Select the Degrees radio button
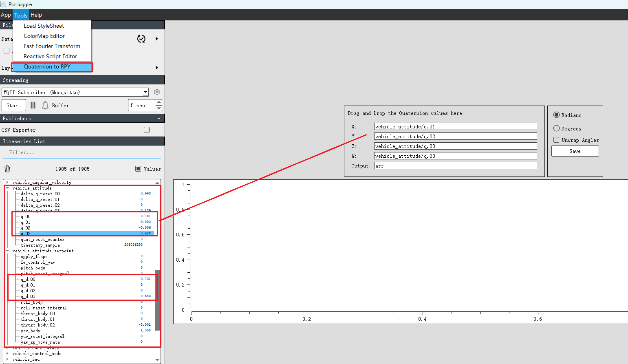The width and height of the screenshot is (628, 364). pos(556,128)
